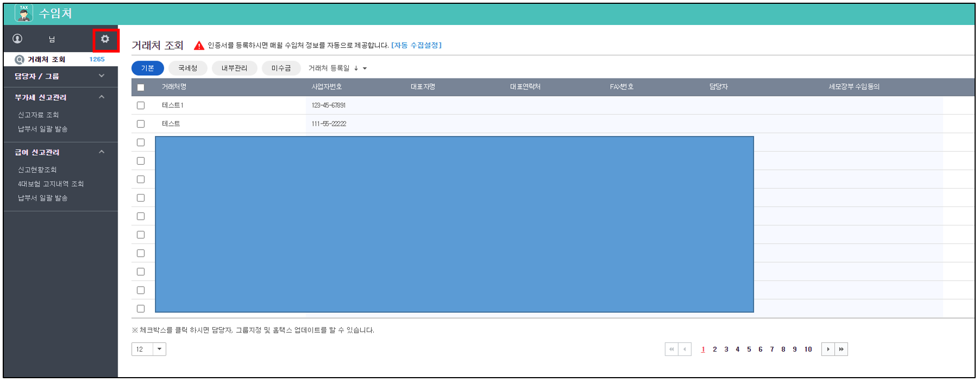The height and width of the screenshot is (382, 980).
Task: Check the select-all checkbox in table header
Action: (141, 87)
